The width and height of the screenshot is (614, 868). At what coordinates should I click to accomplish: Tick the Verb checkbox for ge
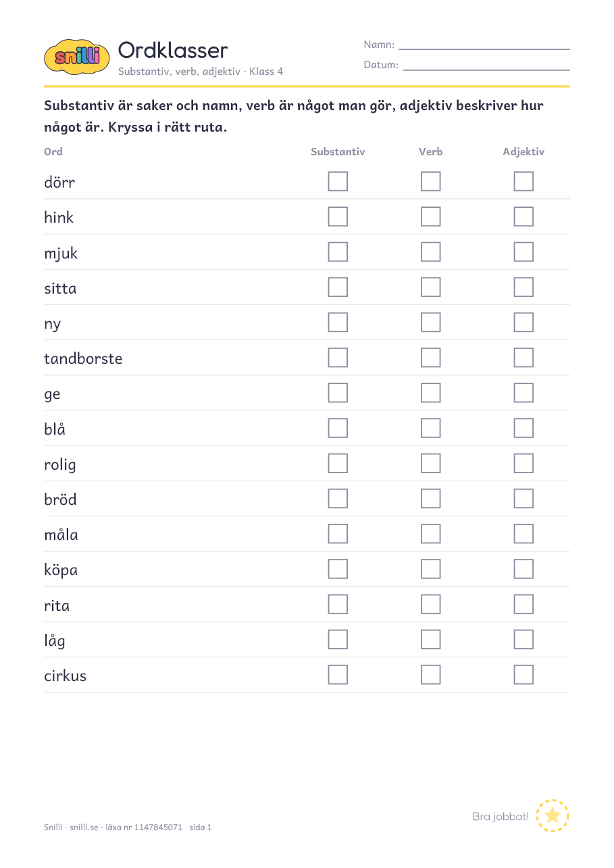coord(430,393)
